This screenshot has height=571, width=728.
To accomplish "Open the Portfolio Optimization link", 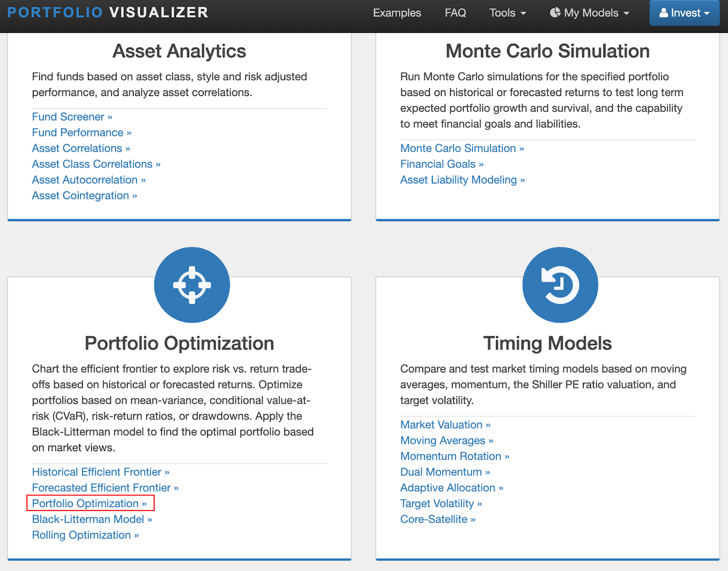I will pyautogui.click(x=89, y=504).
